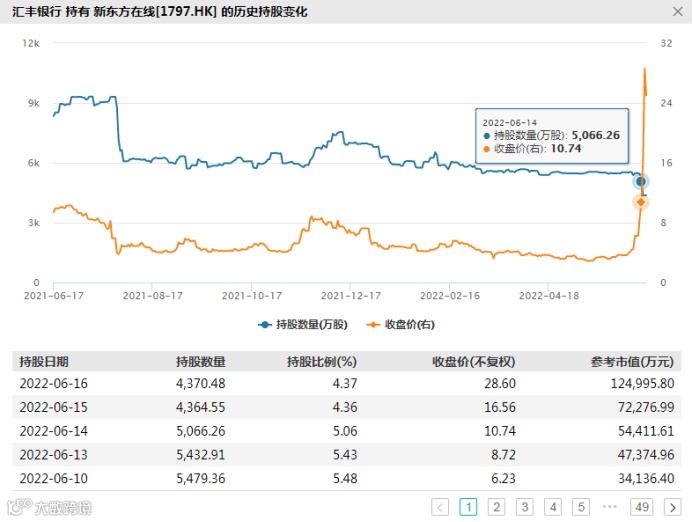This screenshot has height=522, width=693.
Task: Open page 2 of the table
Action: coord(496,507)
